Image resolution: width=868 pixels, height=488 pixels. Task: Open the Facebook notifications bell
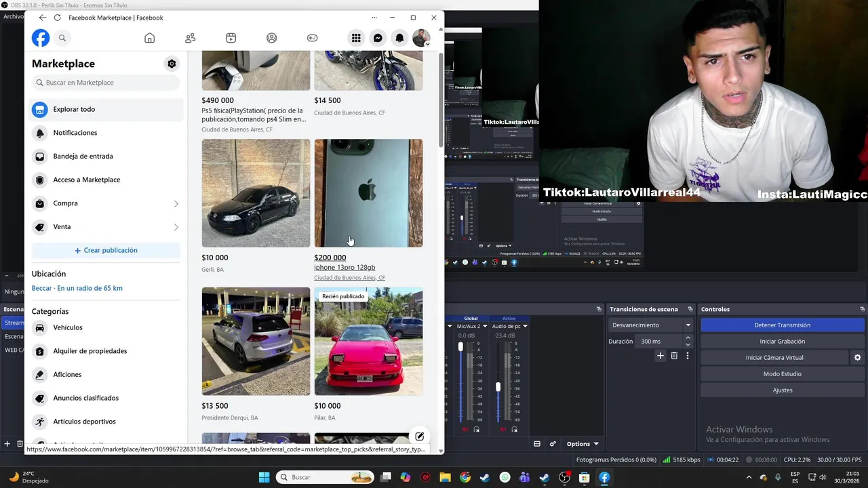coord(399,38)
